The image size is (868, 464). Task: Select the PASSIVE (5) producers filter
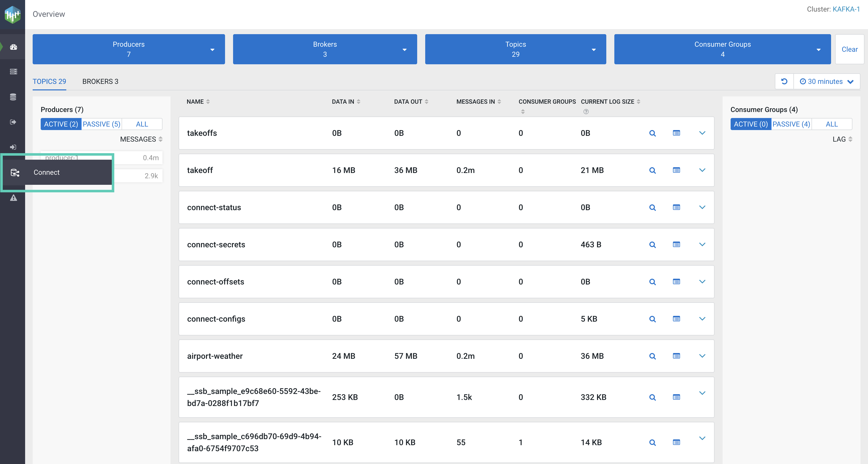click(x=101, y=124)
